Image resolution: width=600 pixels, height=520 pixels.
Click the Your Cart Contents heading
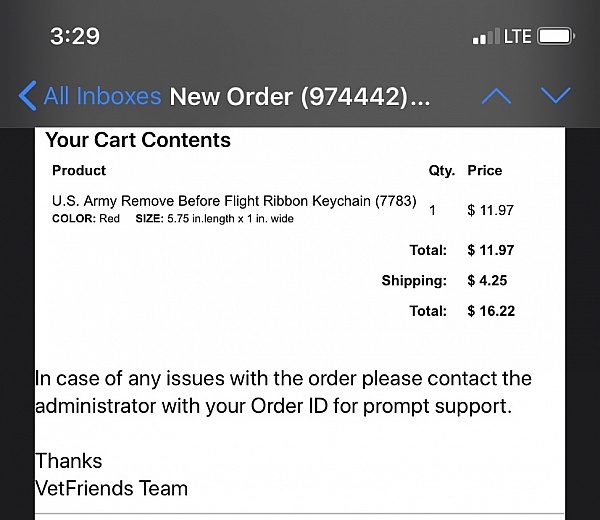pyautogui.click(x=138, y=141)
